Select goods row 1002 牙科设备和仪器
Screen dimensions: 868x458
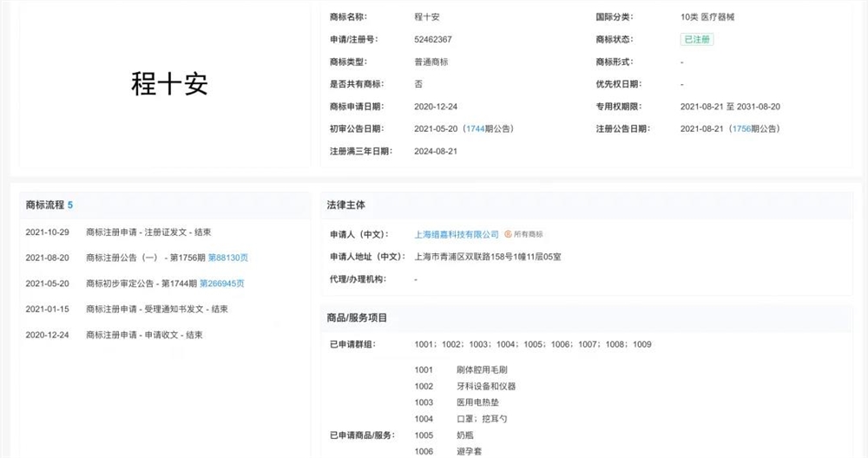pos(465,387)
